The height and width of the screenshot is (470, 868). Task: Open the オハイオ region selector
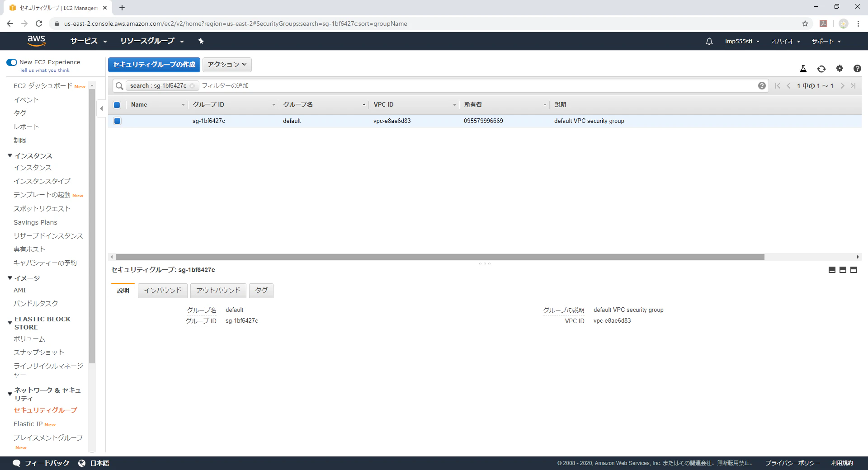pyautogui.click(x=785, y=41)
